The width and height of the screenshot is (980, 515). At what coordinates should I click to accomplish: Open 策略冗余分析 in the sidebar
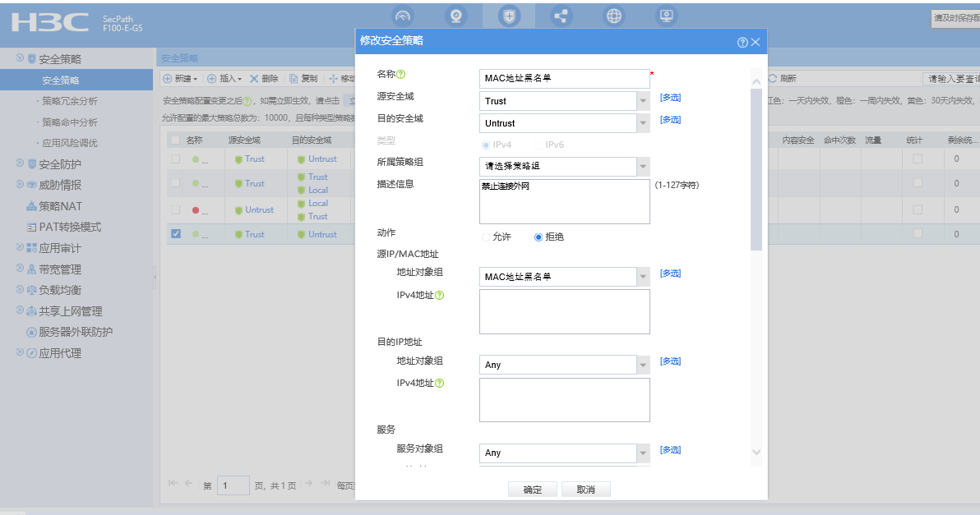[69, 101]
